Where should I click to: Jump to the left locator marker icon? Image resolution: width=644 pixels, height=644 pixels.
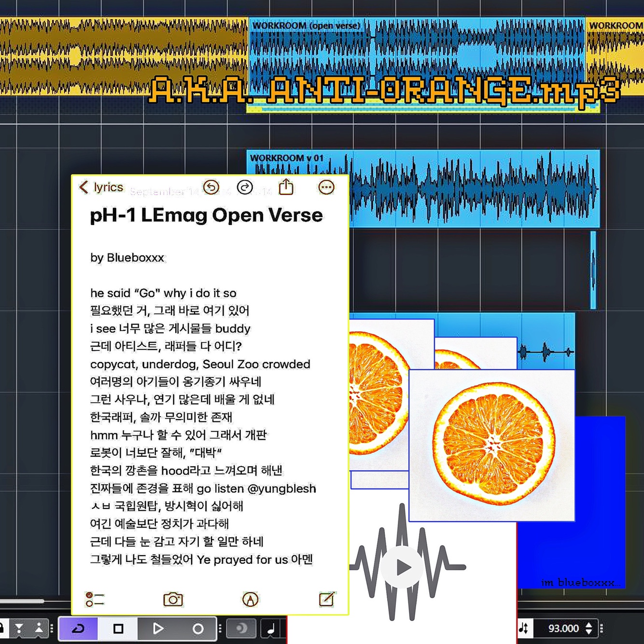pos(19,628)
